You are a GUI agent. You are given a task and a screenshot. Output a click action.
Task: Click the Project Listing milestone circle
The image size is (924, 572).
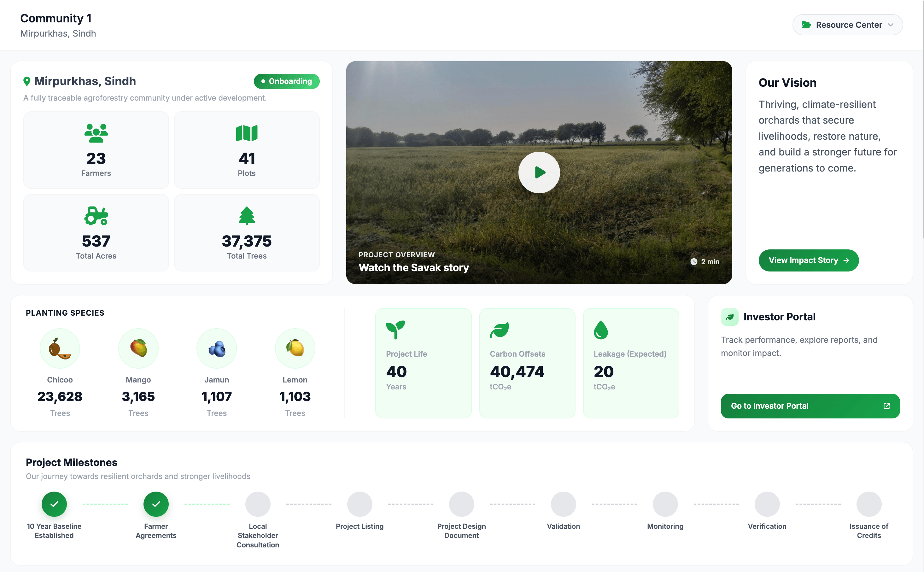(359, 504)
